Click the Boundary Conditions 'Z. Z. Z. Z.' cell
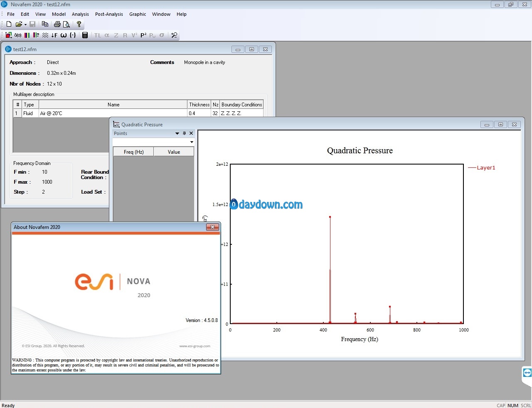The height and width of the screenshot is (408, 532). pos(241,113)
